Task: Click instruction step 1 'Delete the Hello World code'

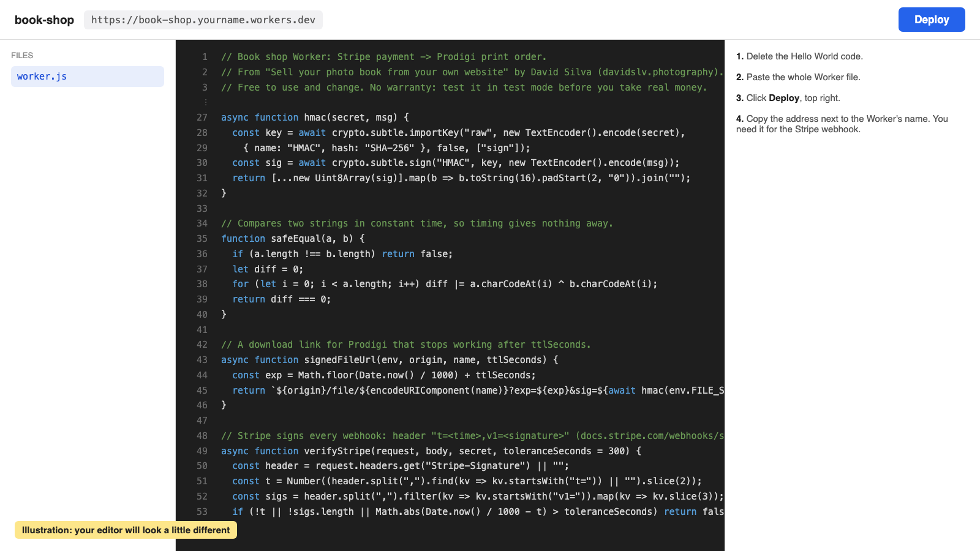Action: tap(799, 56)
